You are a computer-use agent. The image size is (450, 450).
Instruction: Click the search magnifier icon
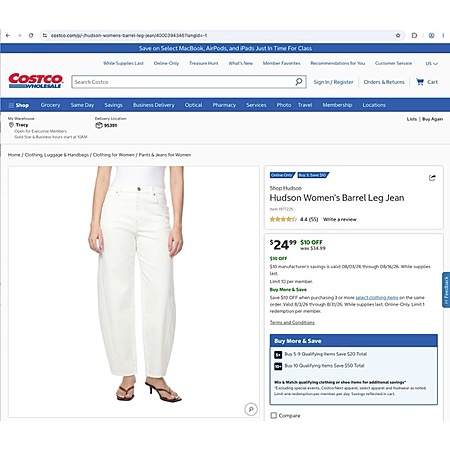[x=299, y=82]
